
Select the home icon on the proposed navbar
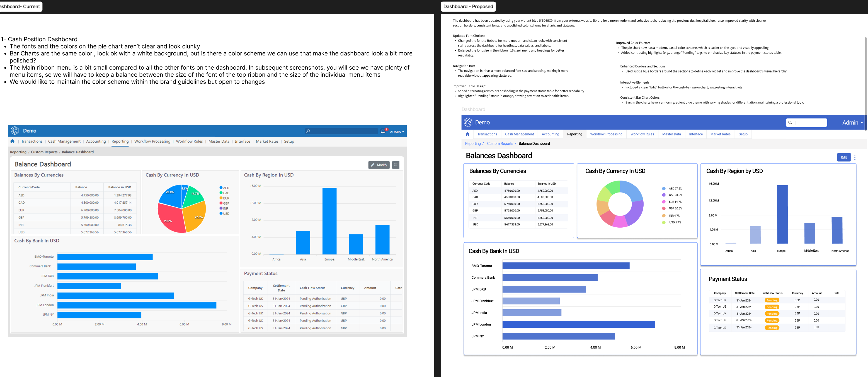(x=468, y=134)
